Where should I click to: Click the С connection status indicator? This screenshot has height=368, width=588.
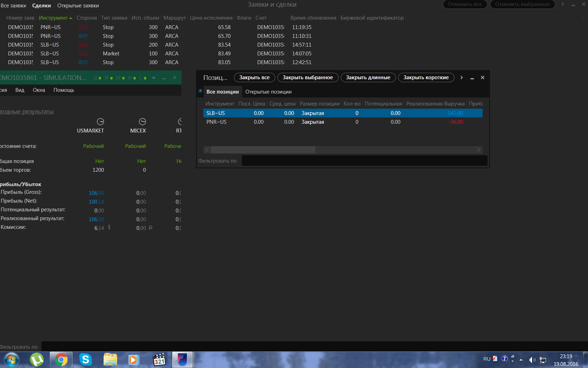click(143, 78)
